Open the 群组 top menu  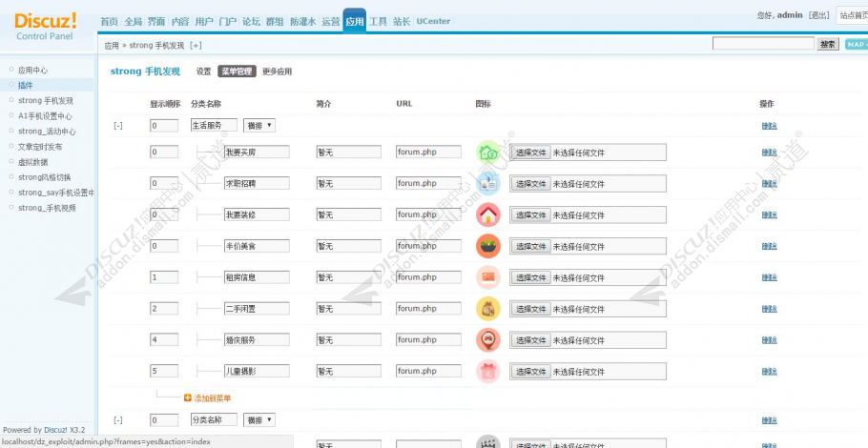(275, 22)
